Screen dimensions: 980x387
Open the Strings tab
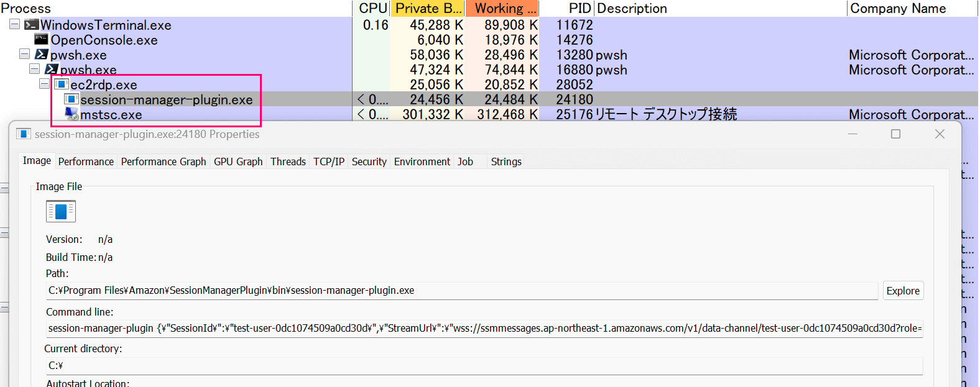pyautogui.click(x=506, y=162)
